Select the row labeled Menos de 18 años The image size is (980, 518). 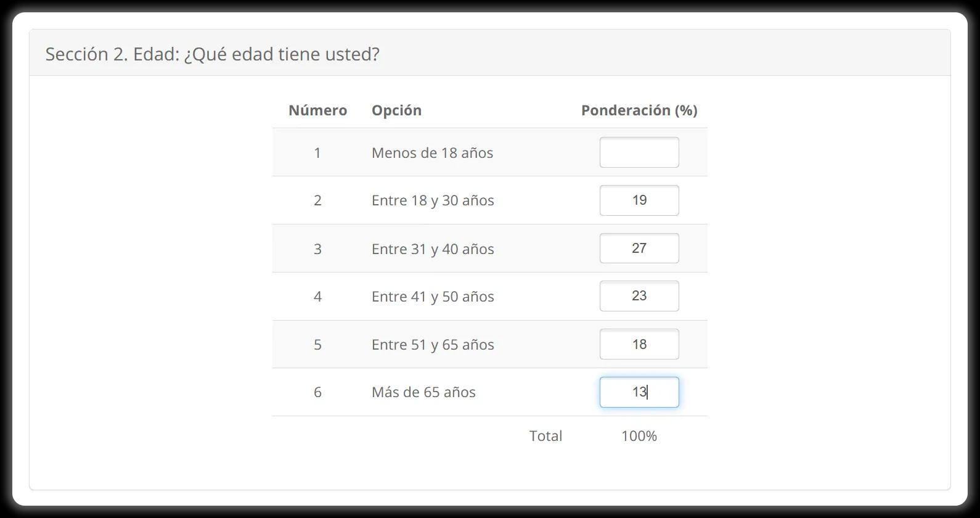coord(432,152)
